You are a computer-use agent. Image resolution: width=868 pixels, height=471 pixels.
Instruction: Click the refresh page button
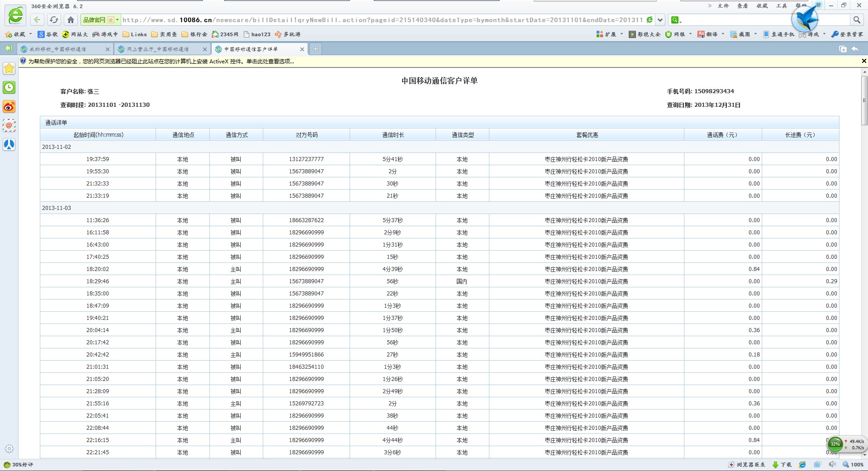pyautogui.click(x=54, y=19)
